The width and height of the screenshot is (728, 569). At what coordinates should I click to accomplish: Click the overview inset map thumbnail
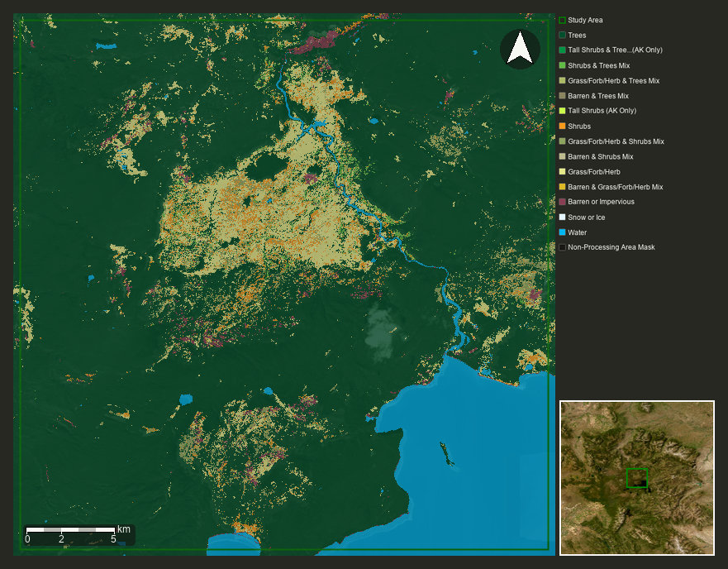(637, 478)
